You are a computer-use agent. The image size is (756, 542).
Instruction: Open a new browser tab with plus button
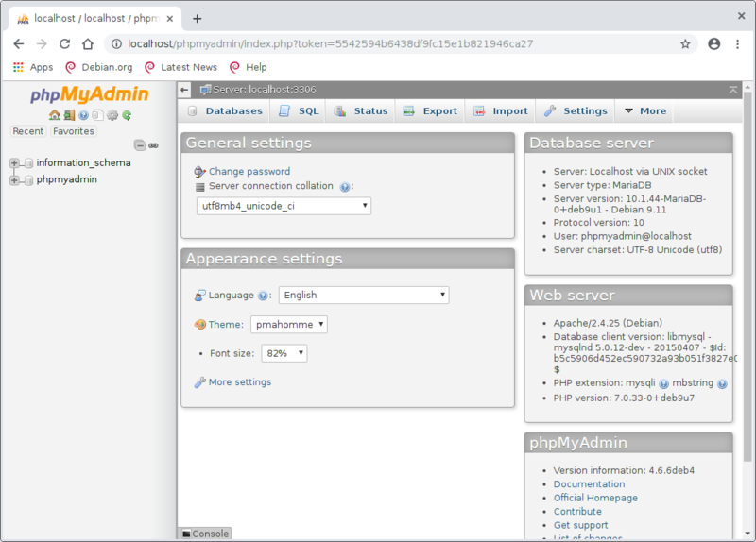[198, 19]
